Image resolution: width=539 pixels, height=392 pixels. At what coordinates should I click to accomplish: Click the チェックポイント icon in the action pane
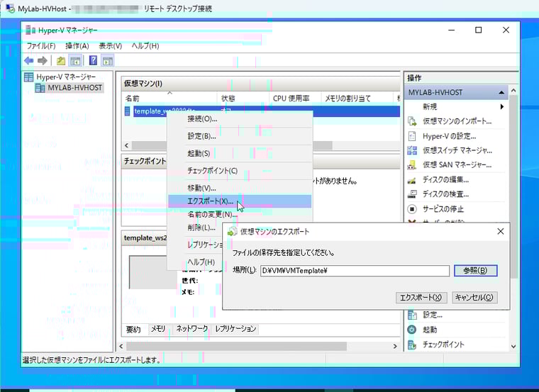click(x=412, y=345)
